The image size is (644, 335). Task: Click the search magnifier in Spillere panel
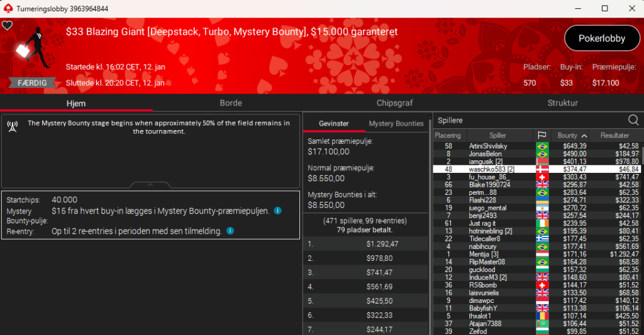coord(633,120)
